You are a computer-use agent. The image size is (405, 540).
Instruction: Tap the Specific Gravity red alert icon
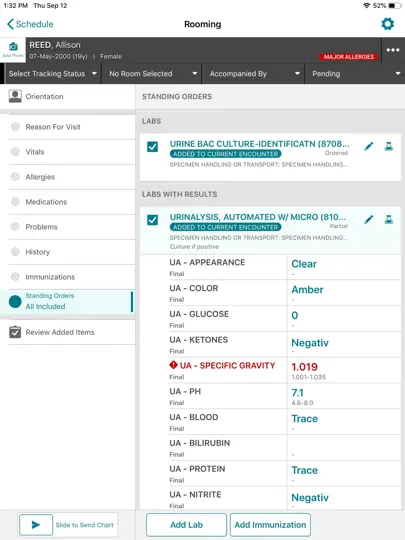173,365
